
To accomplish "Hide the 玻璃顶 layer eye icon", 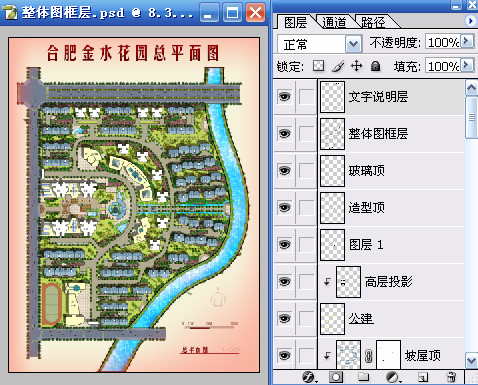I will click(284, 171).
